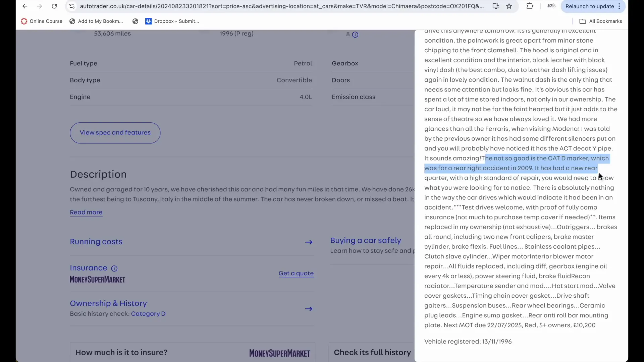Click the 'Read more' link in description
This screenshot has height=362, width=644.
pyautogui.click(x=86, y=212)
